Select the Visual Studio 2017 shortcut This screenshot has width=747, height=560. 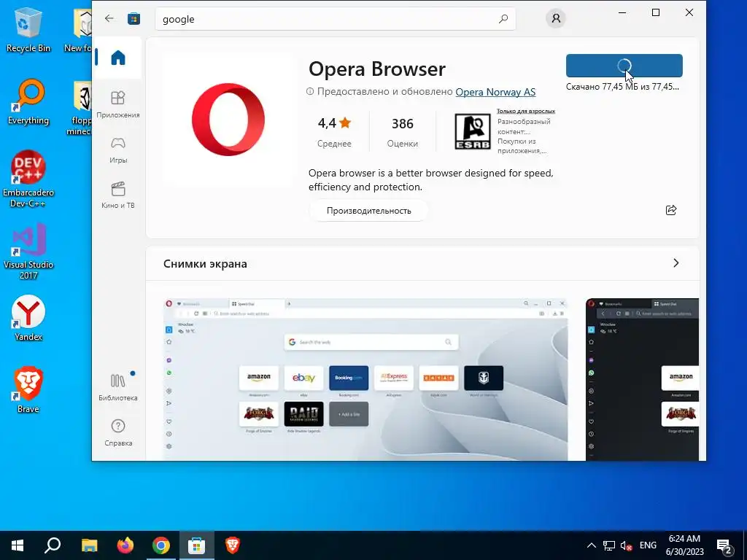click(28, 252)
